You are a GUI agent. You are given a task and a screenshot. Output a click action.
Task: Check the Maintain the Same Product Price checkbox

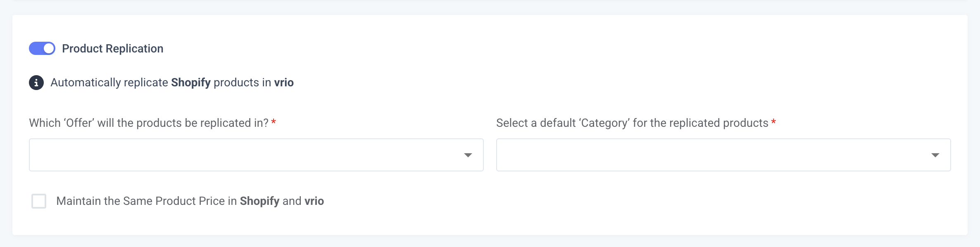point(39,201)
